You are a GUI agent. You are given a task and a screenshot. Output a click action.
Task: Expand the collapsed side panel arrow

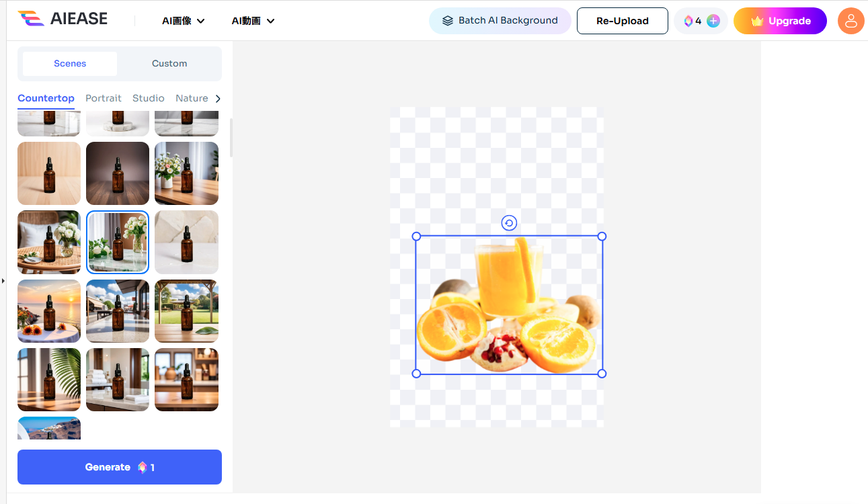[x=3, y=281]
